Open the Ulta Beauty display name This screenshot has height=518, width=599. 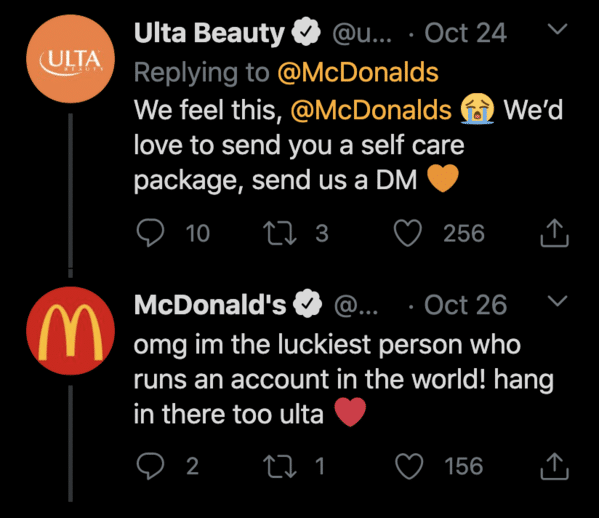209,33
